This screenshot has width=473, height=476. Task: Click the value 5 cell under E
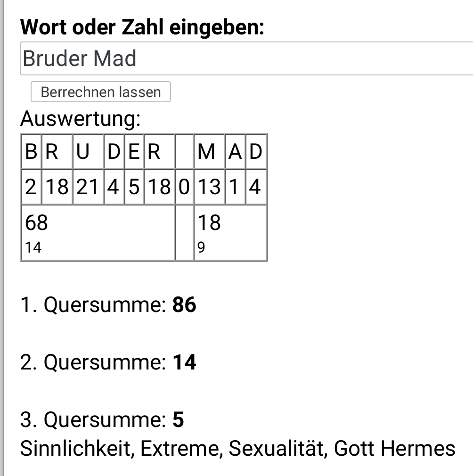tap(134, 187)
